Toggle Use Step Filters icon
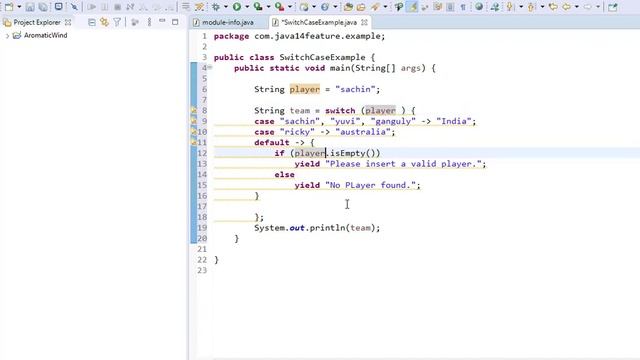This screenshot has height=360, width=640. pos(199,7)
